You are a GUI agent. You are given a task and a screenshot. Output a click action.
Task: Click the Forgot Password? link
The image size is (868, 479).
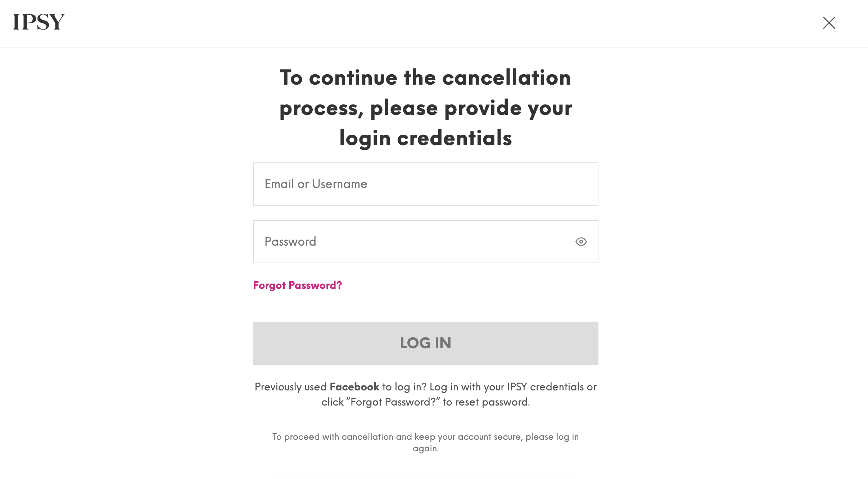pyautogui.click(x=298, y=285)
